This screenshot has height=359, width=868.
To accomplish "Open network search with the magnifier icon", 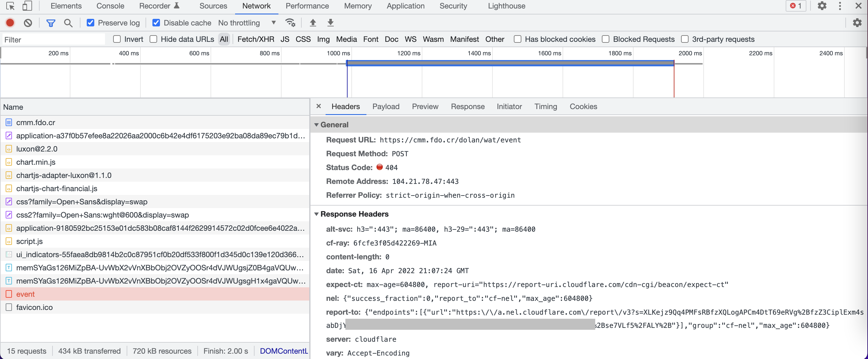I will tap(68, 23).
